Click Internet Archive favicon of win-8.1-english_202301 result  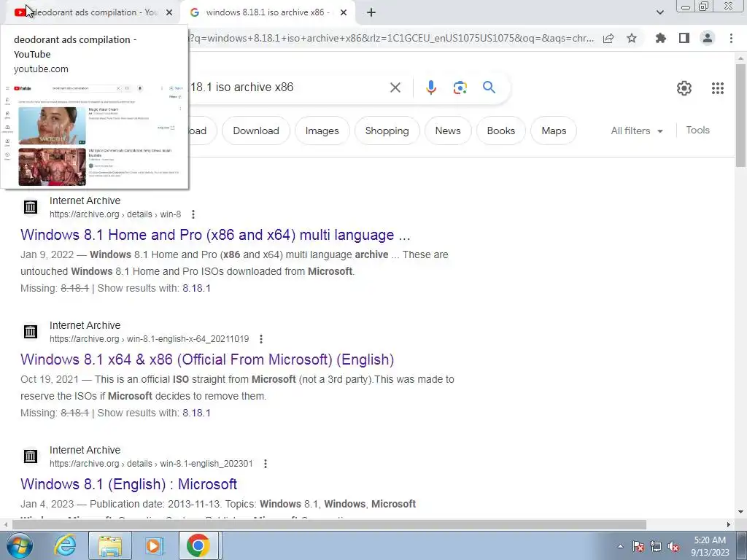[31, 456]
